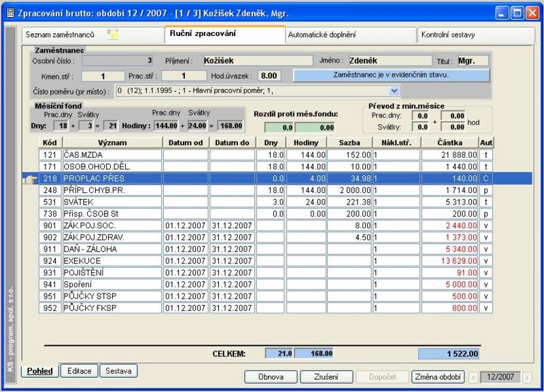The image size is (544, 392).
Task: Click the Částka column header
Action: tap(450, 143)
